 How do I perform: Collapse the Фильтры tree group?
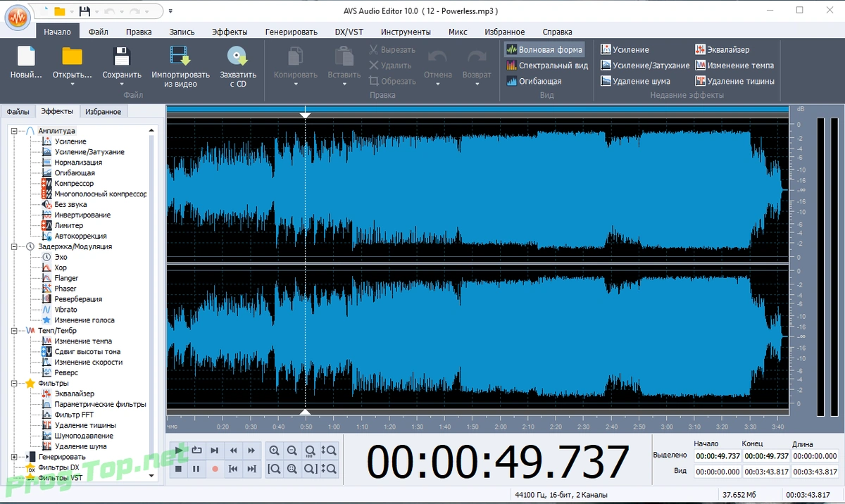(x=14, y=383)
